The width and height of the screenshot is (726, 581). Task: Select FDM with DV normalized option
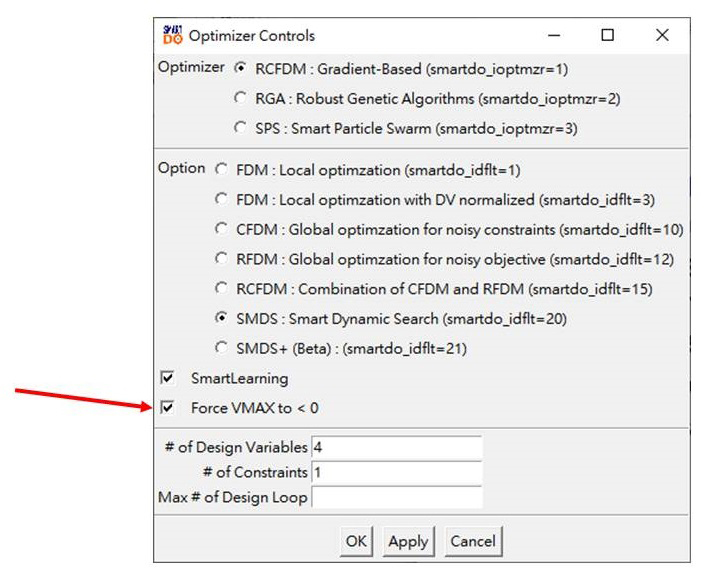point(221,199)
